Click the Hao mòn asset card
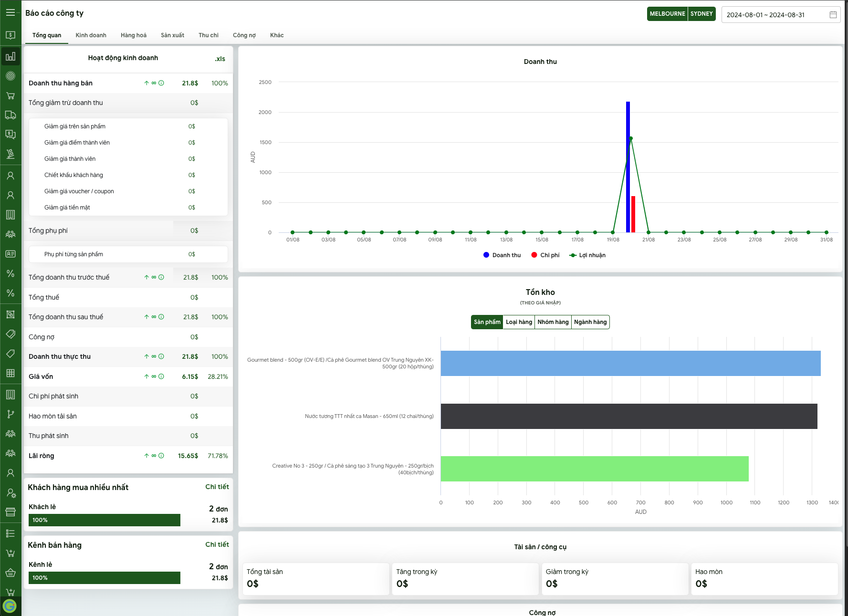Viewport: 848px width, 616px height. (x=764, y=579)
